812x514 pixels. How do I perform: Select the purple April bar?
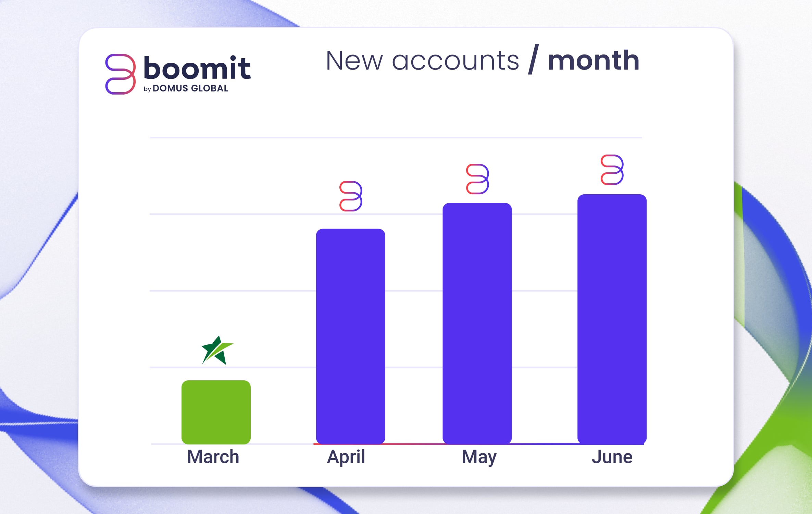(x=350, y=336)
